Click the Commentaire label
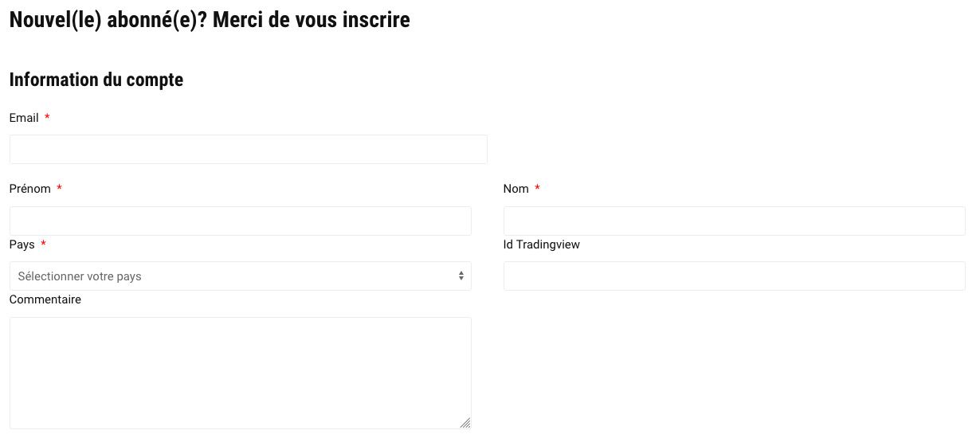This screenshot has height=442, width=980. click(45, 299)
